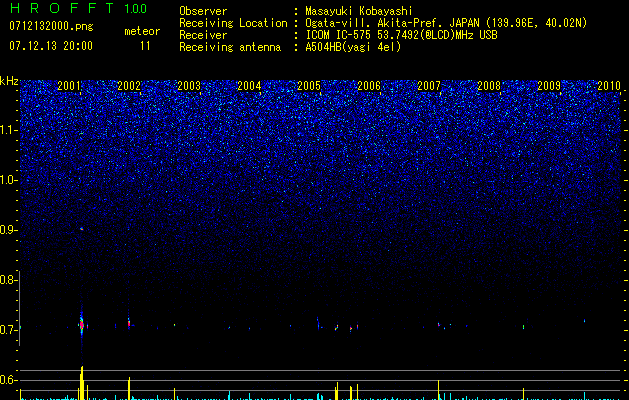Click the 1.1 frequency axis label

click(8, 130)
